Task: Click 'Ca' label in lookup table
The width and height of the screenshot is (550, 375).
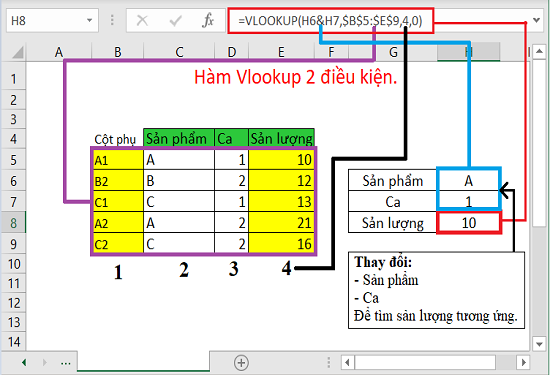Action: point(393,202)
